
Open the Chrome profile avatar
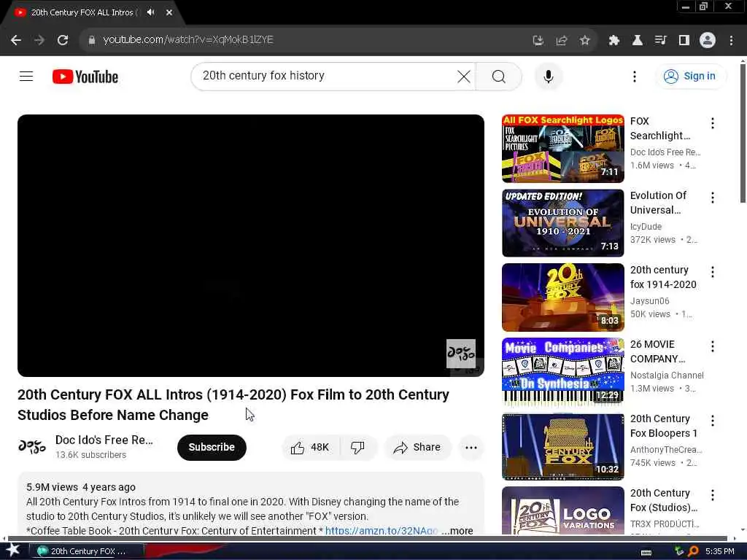tap(707, 41)
